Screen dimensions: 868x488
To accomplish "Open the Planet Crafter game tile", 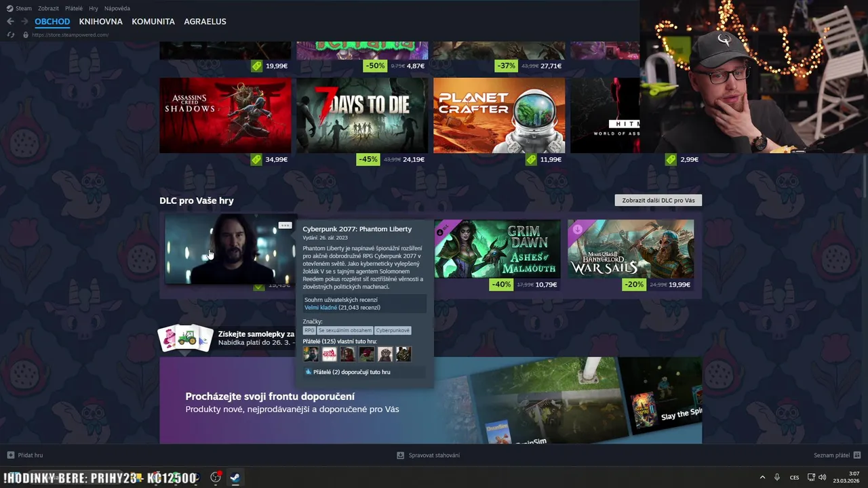I will click(499, 115).
